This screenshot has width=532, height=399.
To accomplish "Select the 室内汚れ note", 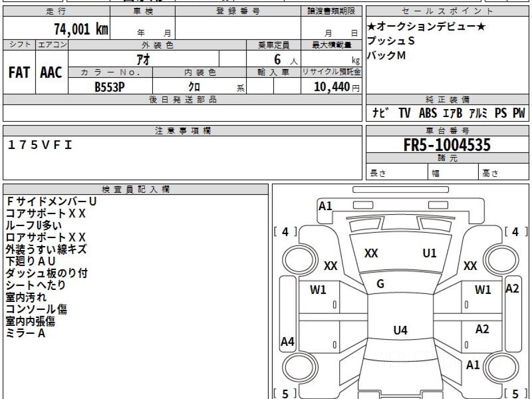I will coord(26,297).
